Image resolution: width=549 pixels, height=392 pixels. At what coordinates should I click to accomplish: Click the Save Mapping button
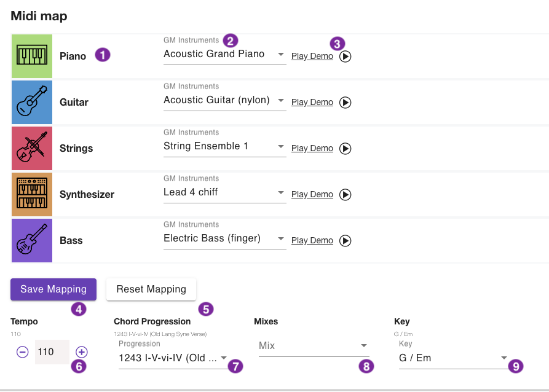(53, 289)
